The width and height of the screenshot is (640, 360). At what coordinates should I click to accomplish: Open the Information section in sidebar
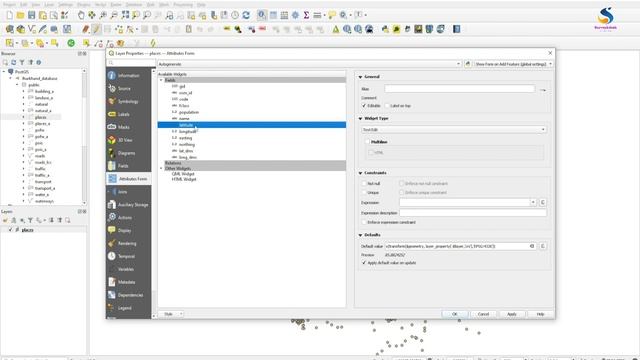click(129, 76)
